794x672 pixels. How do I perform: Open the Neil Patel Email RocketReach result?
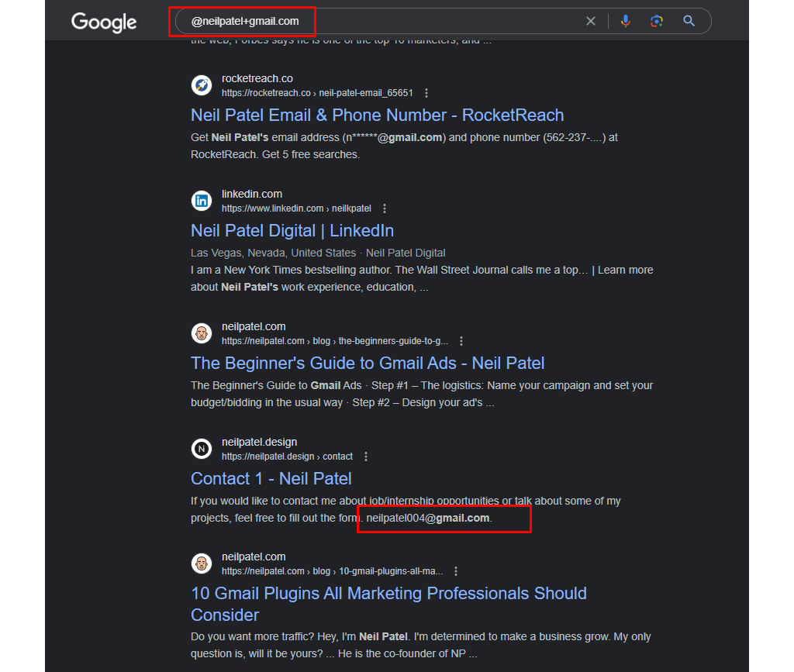377,115
